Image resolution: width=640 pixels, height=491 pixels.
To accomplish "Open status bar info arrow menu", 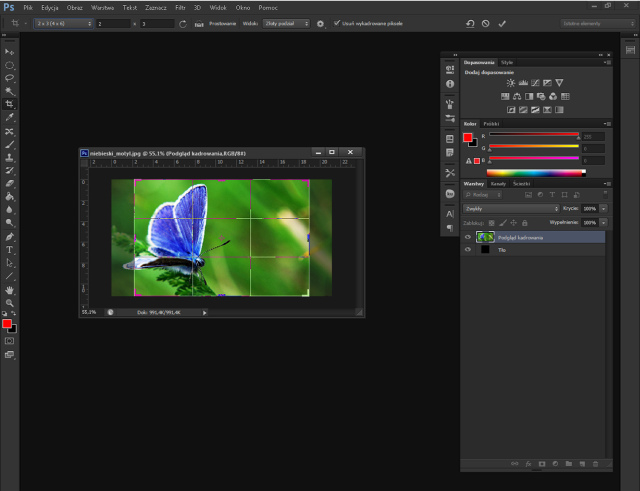I will click(x=204, y=313).
